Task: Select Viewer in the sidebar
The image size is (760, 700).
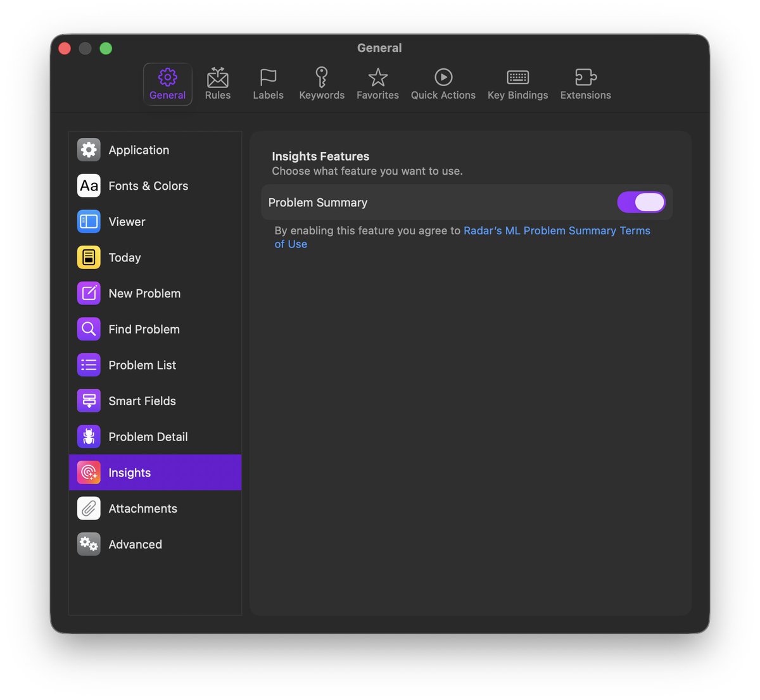Action: pos(155,222)
